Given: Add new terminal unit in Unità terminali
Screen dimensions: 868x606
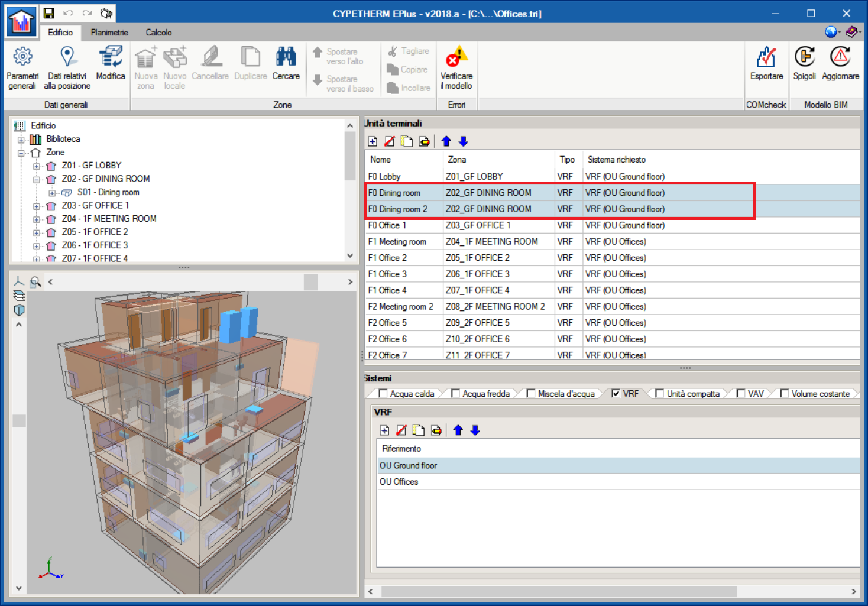Looking at the screenshot, I should 373,141.
